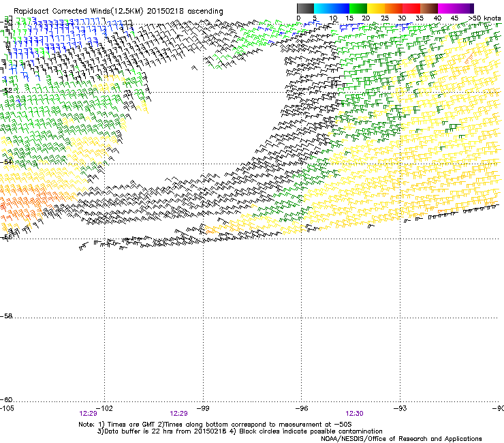The image size is (504, 443).
Task: Click the '25' label under the color bar
Action: (x=384, y=18)
